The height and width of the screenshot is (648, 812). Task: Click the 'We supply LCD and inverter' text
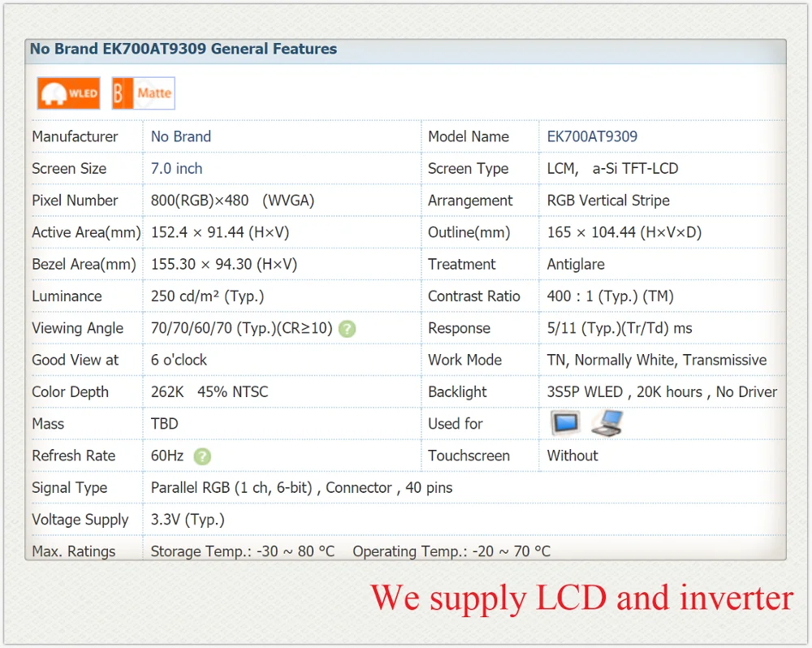[x=581, y=598]
